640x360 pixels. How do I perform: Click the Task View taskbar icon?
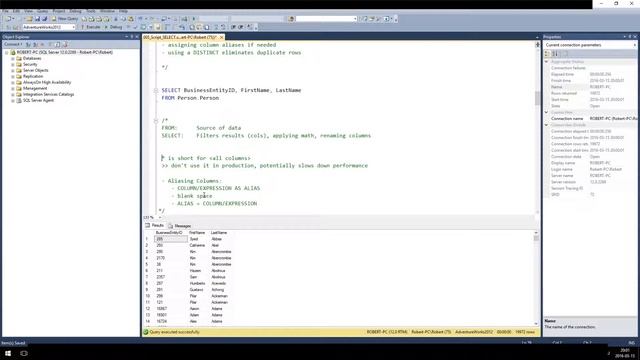24,353
